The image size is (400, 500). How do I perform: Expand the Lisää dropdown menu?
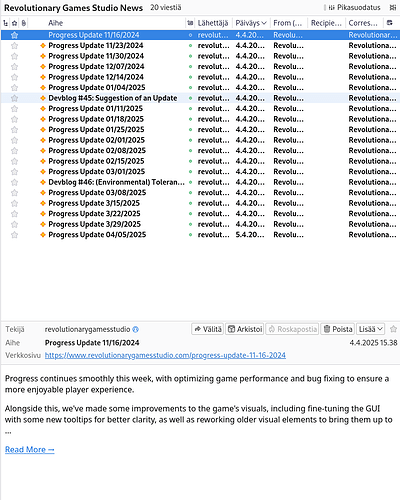[371, 329]
